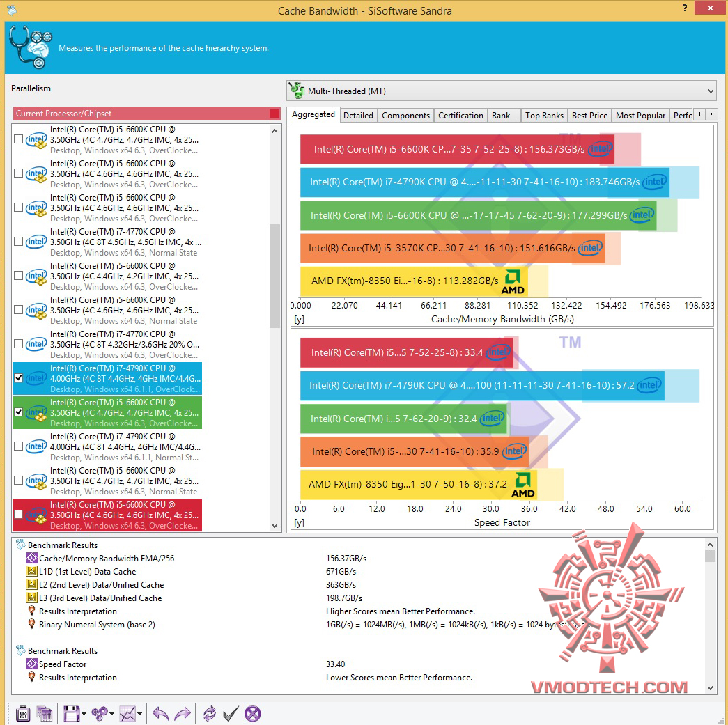Click the processor list scroll-down arrow
Screen dimensions: 728x725
click(275, 525)
